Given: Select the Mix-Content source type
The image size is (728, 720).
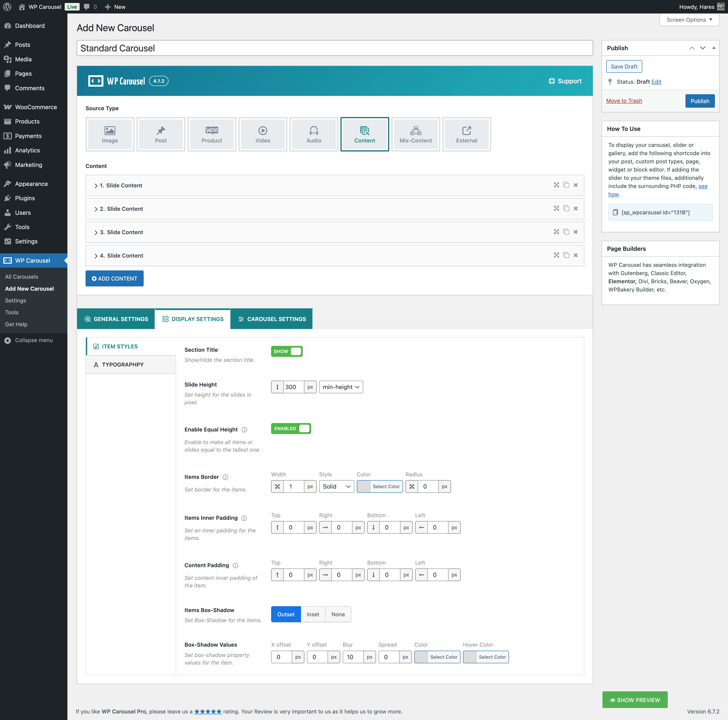Looking at the screenshot, I should coord(416,134).
